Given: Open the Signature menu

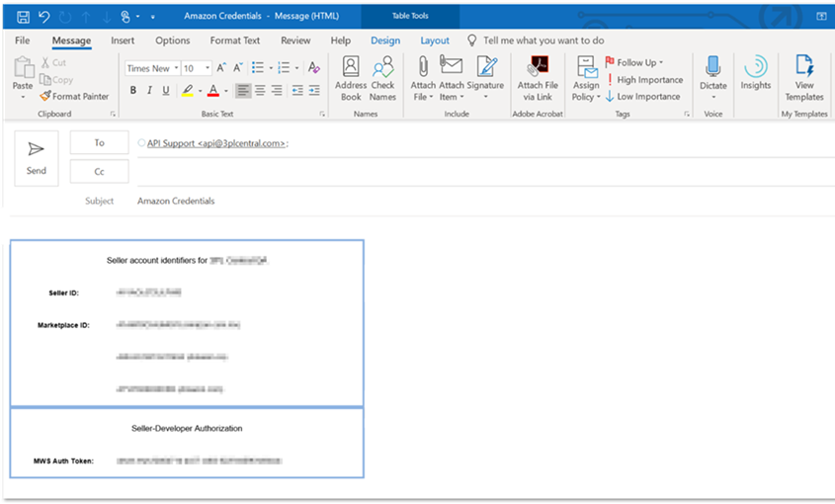Looking at the screenshot, I should tap(485, 79).
